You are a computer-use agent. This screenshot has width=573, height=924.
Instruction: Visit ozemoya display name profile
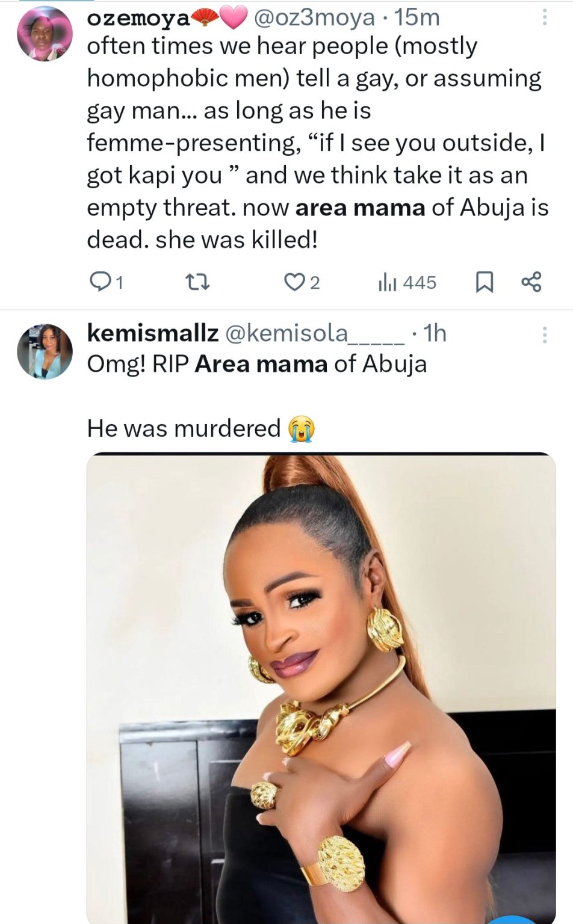point(138,19)
